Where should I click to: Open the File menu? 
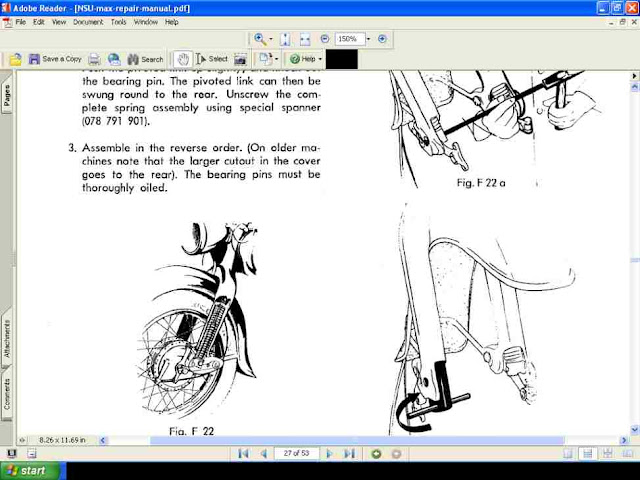click(x=20, y=22)
